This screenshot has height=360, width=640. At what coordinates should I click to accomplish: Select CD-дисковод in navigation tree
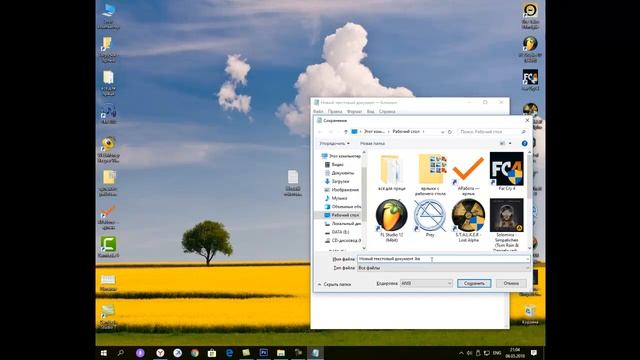tap(342, 240)
